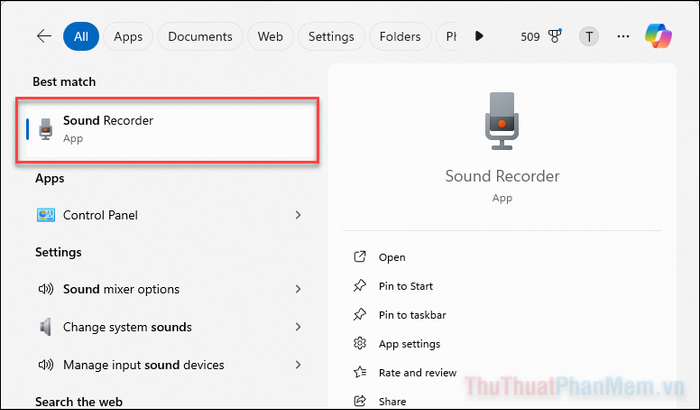Click the Manage input sound devices icon
Image resolution: width=700 pixels, height=410 pixels.
coord(46,365)
